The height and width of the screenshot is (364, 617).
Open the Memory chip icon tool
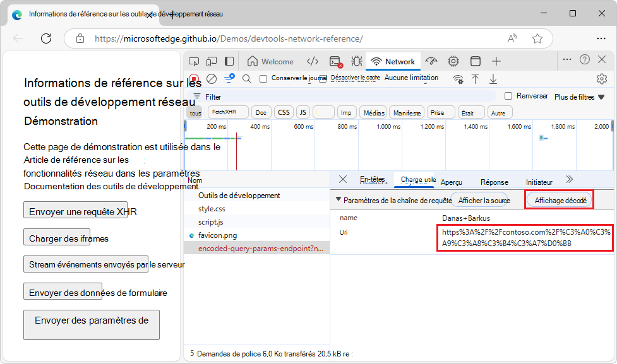(x=453, y=61)
